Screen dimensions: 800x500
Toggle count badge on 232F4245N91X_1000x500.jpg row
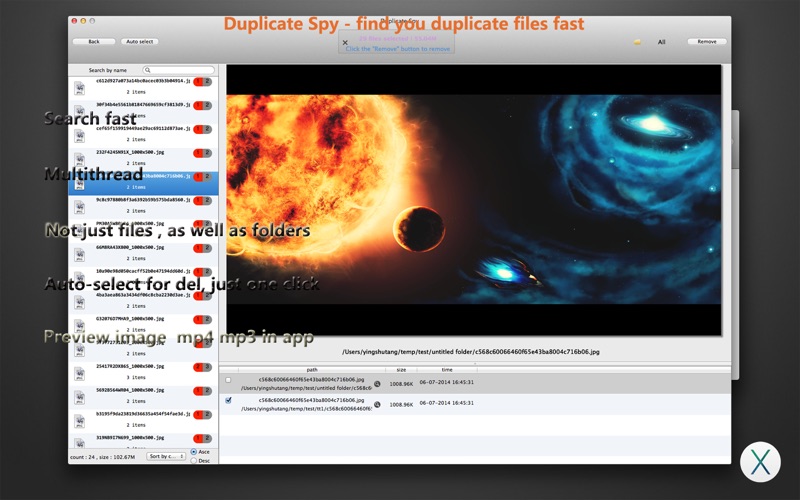point(203,153)
